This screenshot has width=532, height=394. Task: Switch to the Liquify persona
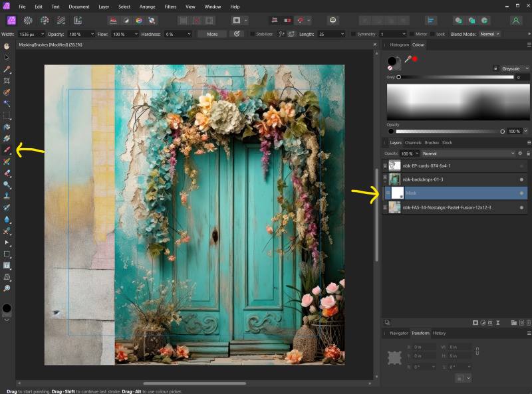coord(28,21)
